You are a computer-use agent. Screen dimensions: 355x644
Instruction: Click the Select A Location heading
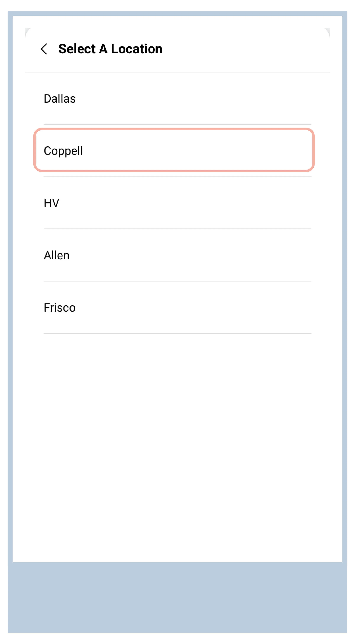(x=110, y=49)
